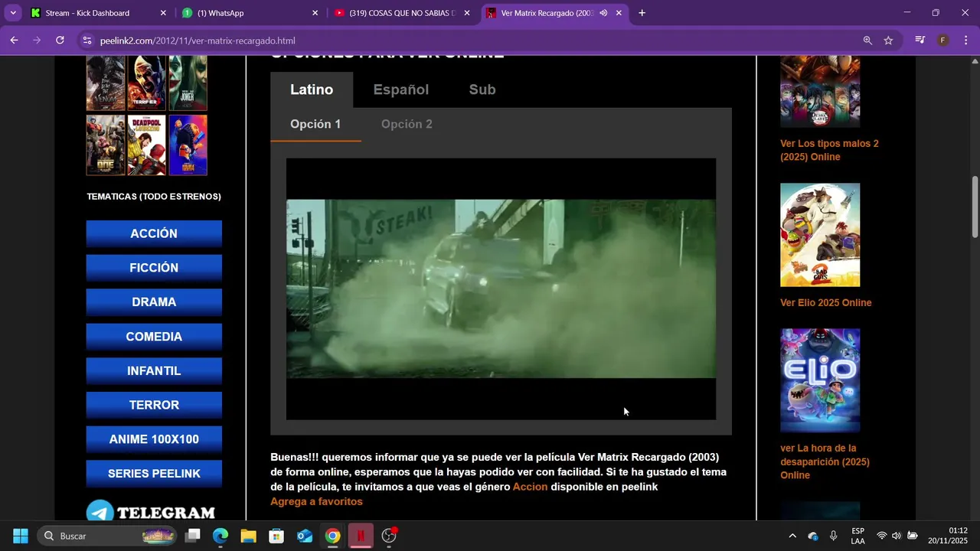Follow the Accion genre link

tap(530, 487)
